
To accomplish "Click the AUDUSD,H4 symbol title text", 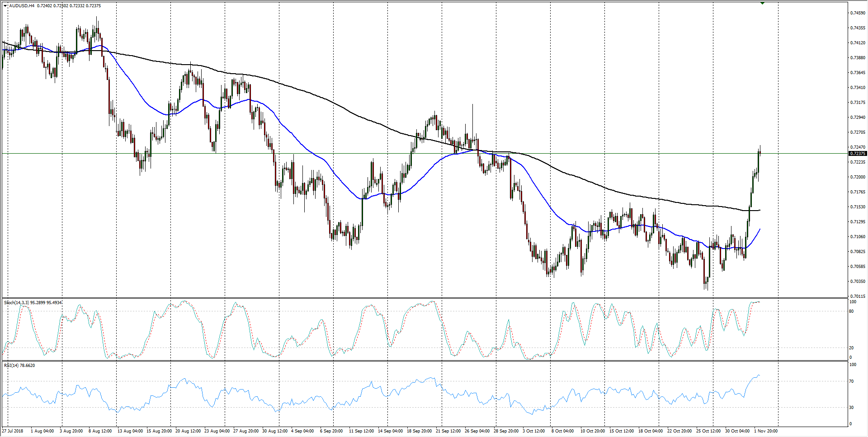I will tap(22, 6).
